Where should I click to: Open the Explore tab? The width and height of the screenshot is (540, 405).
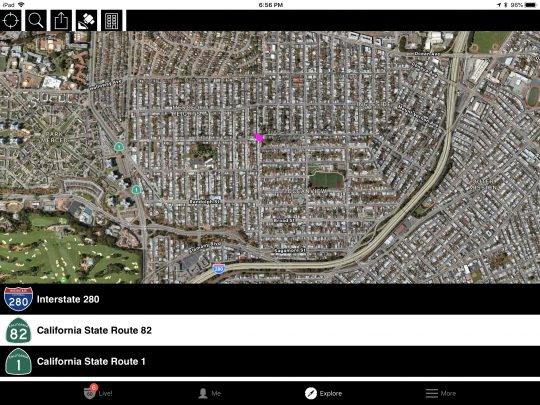coord(323,393)
